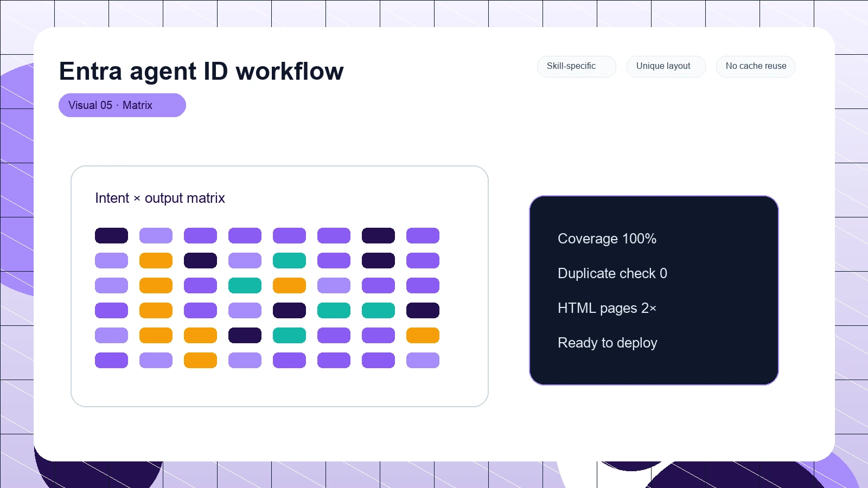Click the Intent × output matrix heading
Image resolution: width=868 pixels, height=488 pixels.
coord(160,198)
